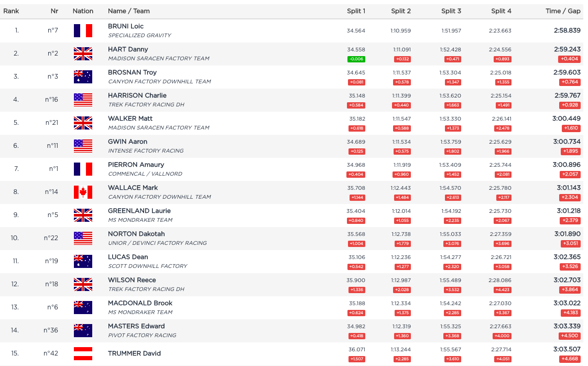This screenshot has width=588, height=366.
Task: Click the Austrian flag beside TRUMMER David
Action: click(83, 353)
